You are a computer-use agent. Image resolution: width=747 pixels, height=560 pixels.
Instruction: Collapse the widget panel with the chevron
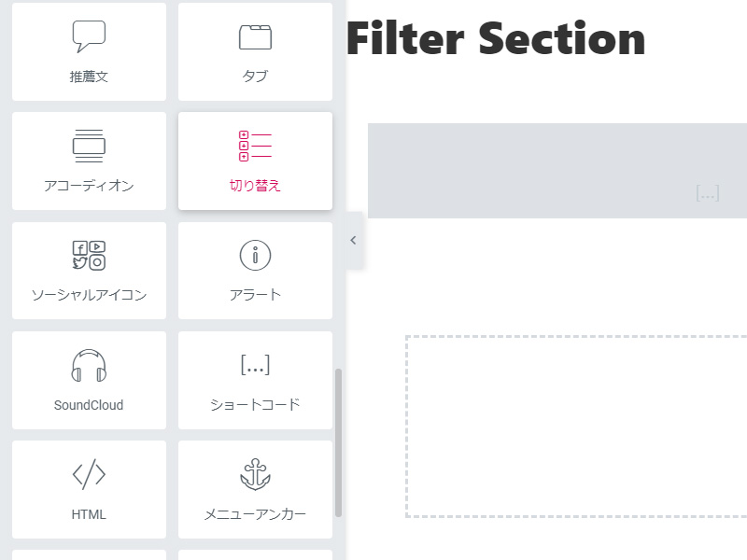[354, 241]
